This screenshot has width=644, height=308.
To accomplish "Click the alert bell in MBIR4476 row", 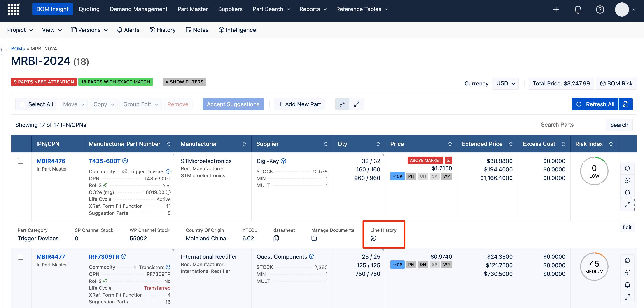I will [627, 193].
